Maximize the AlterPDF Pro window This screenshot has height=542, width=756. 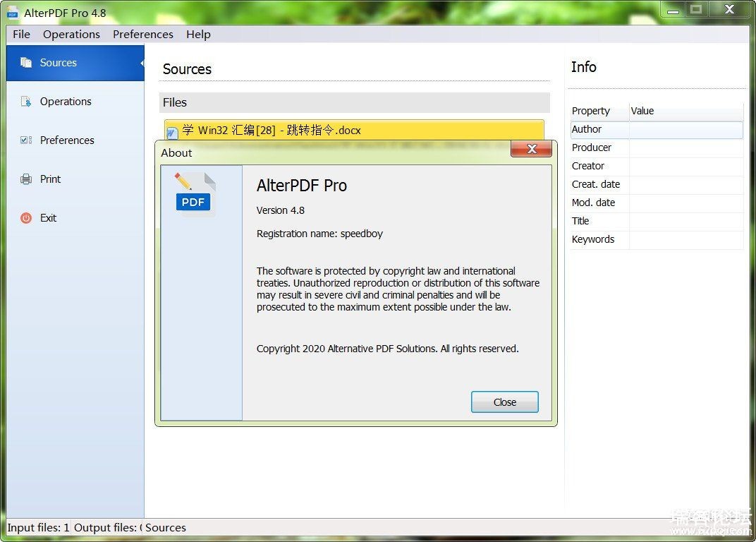coord(696,10)
